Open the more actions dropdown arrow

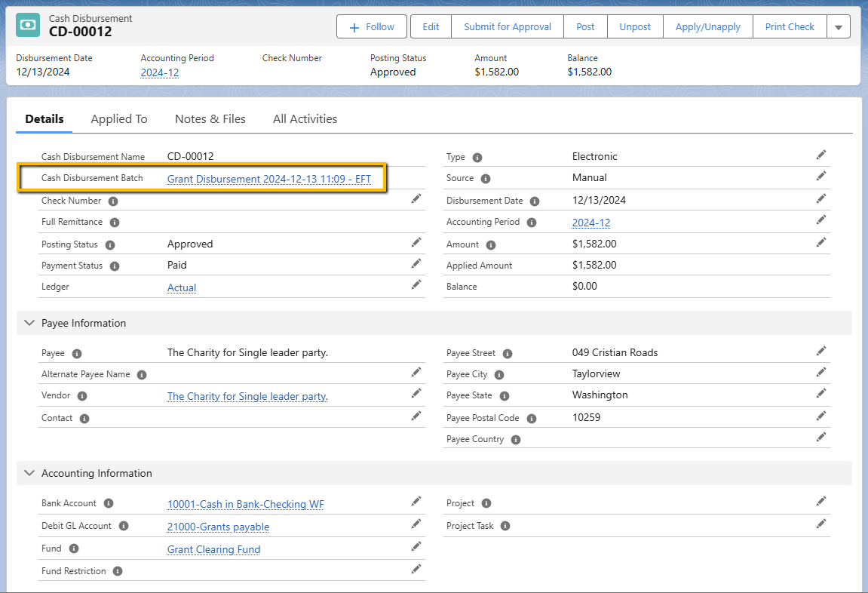[x=839, y=26]
